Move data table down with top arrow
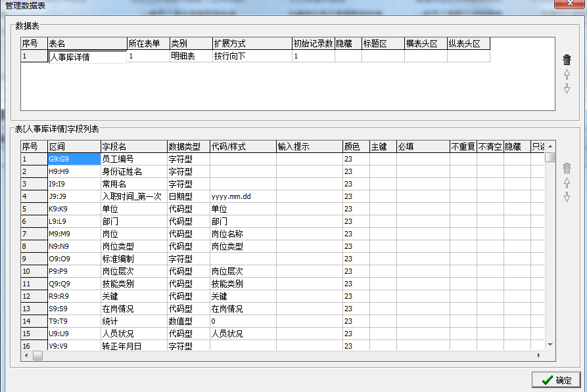The image size is (587, 392). point(567,89)
